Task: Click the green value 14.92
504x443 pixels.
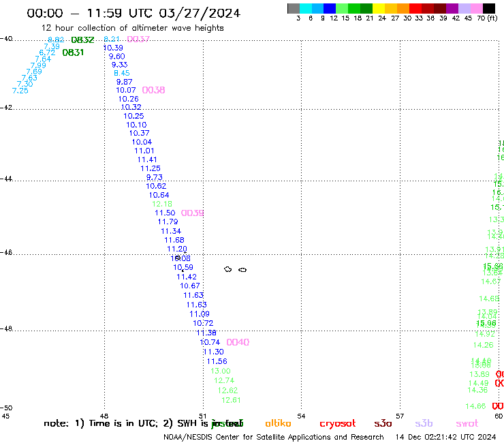Action: pos(485,334)
